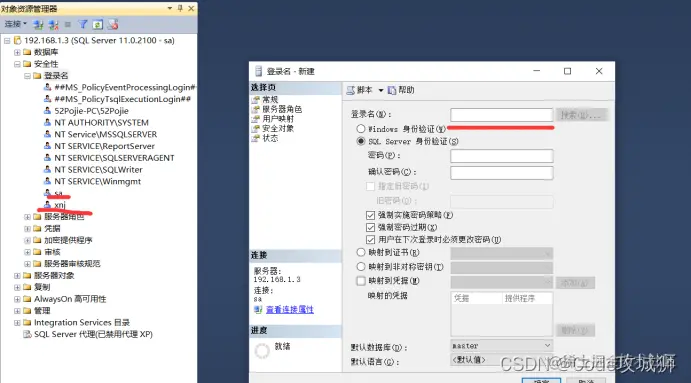Open the 安全对象 page

(278, 129)
